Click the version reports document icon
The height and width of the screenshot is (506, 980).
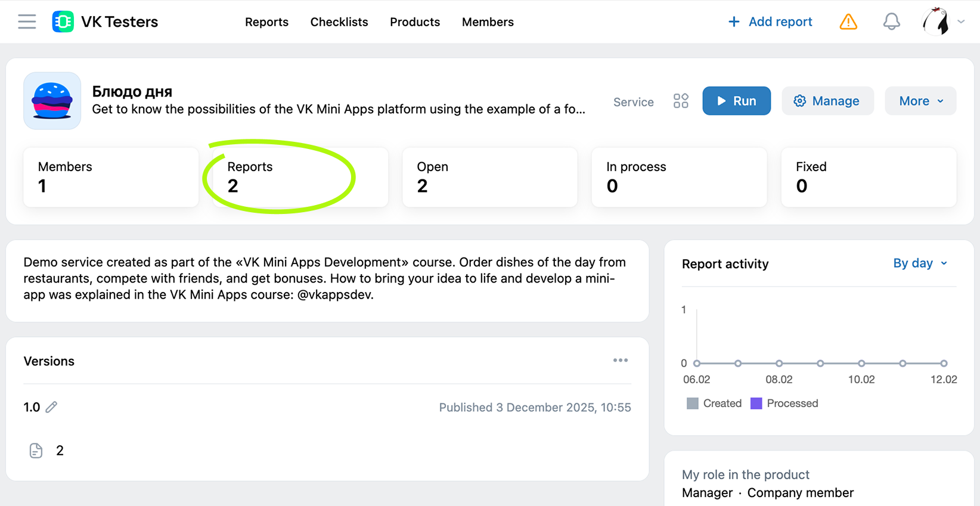coord(36,451)
